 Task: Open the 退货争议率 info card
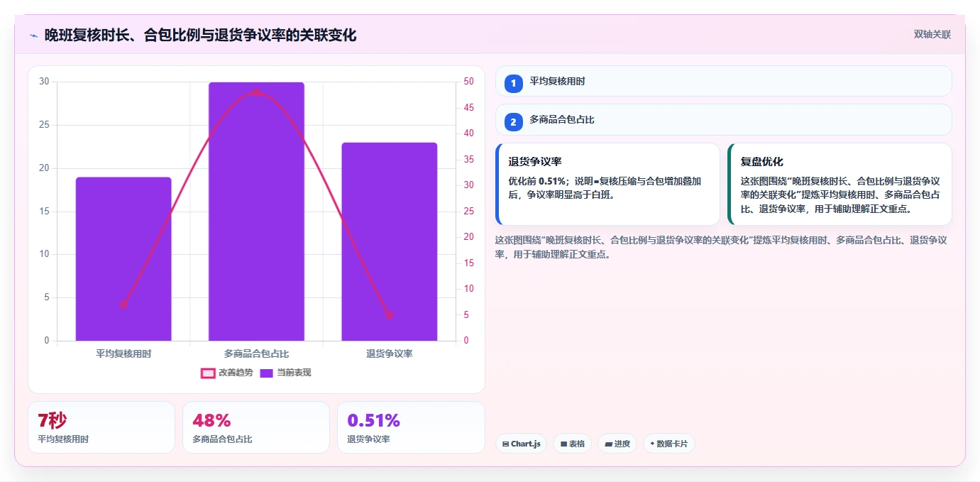(607, 184)
